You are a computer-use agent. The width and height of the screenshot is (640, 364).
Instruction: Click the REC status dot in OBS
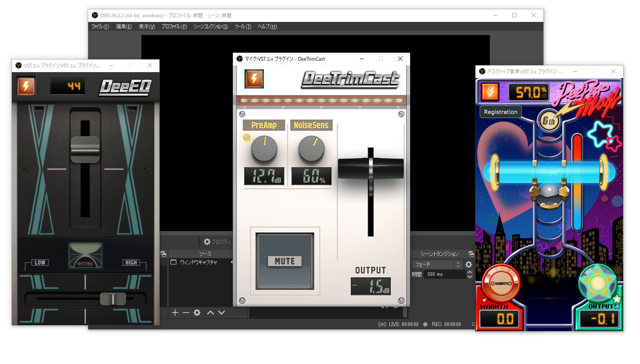point(425,324)
